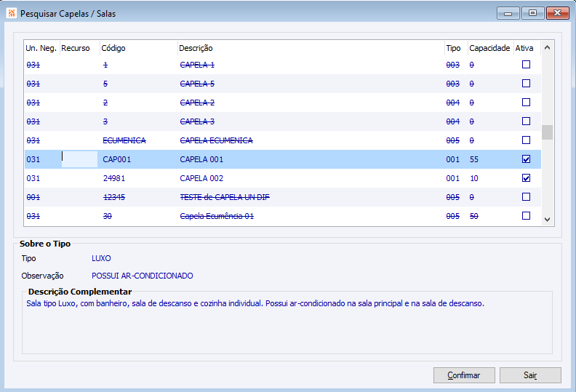Sort by the Tipo column header

[456, 48]
